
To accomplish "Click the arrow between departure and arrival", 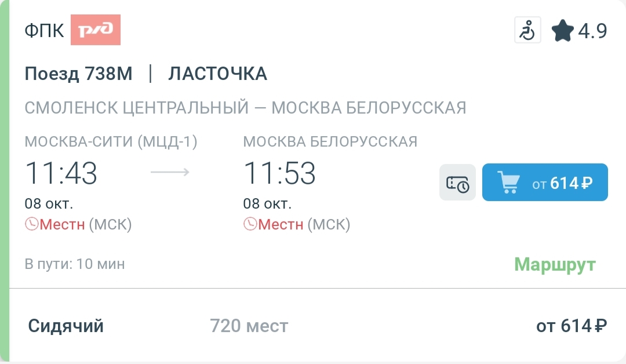I will [x=170, y=172].
